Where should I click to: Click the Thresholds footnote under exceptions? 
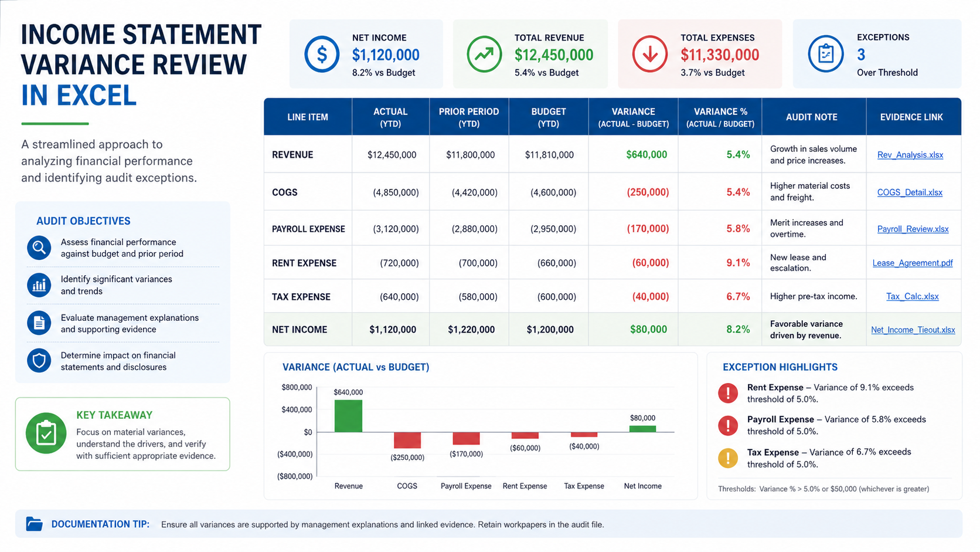coord(824,489)
